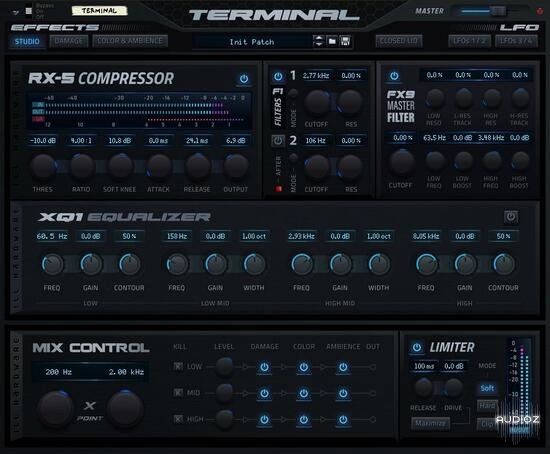Viewport: 550px width, 454px height.
Task: Toggle Damage power for the High band
Action: click(x=264, y=419)
